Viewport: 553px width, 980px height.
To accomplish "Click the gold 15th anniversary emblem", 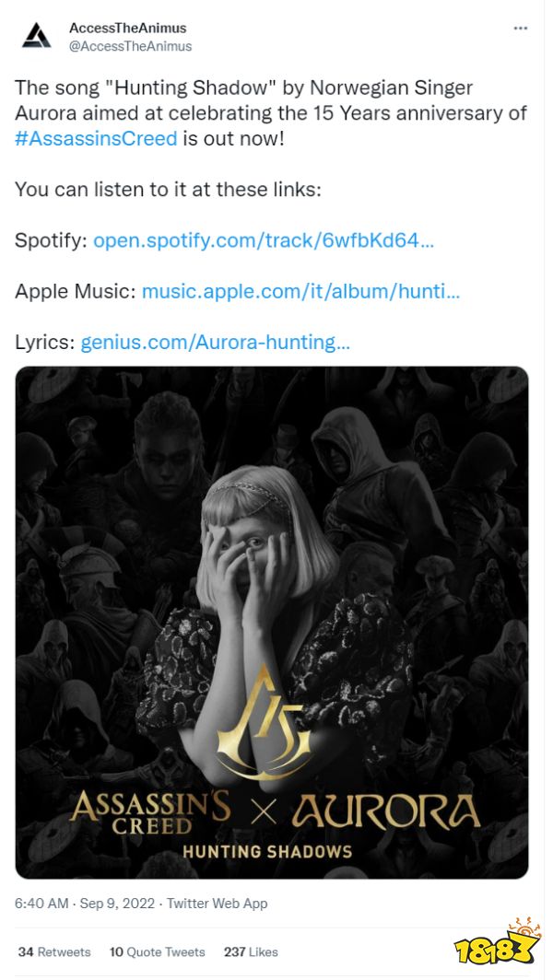I will 262,728.
